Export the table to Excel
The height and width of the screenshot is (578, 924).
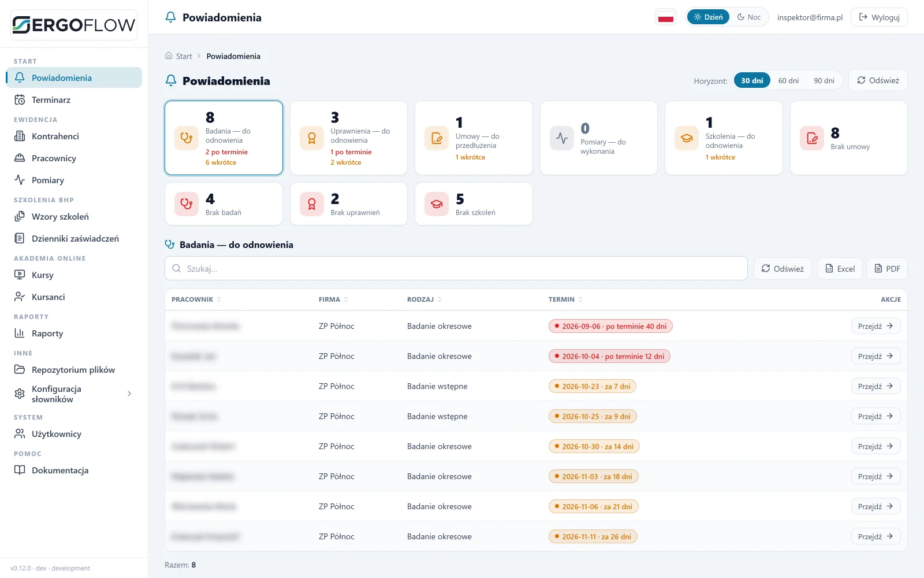(x=840, y=269)
